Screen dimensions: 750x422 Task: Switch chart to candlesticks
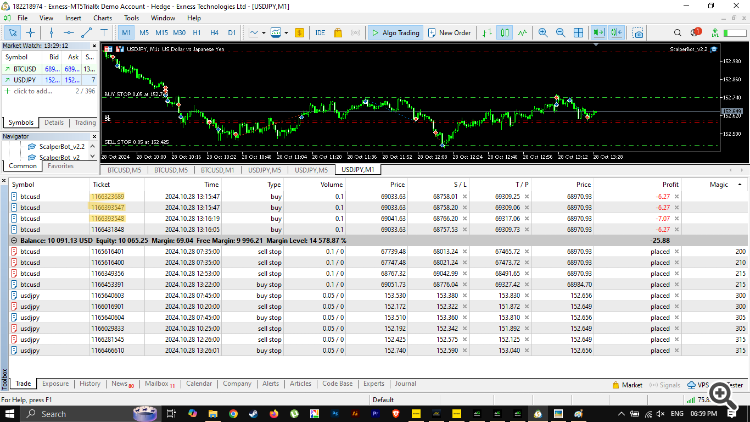coord(505,33)
